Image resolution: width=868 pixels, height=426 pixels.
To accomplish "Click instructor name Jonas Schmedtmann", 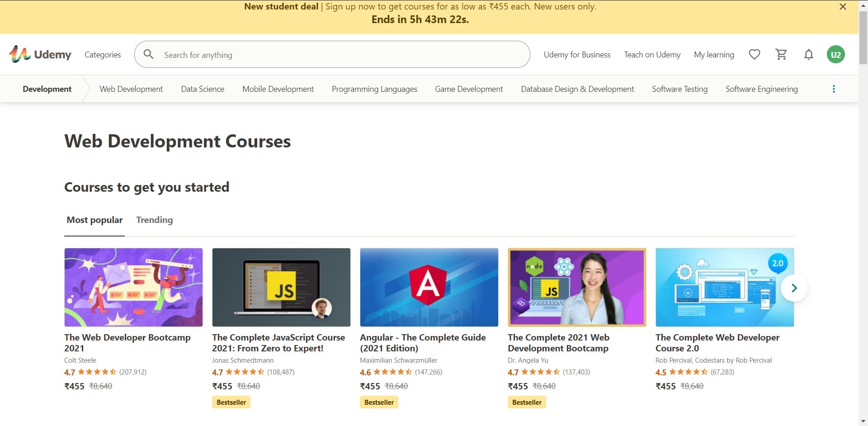I will (243, 360).
